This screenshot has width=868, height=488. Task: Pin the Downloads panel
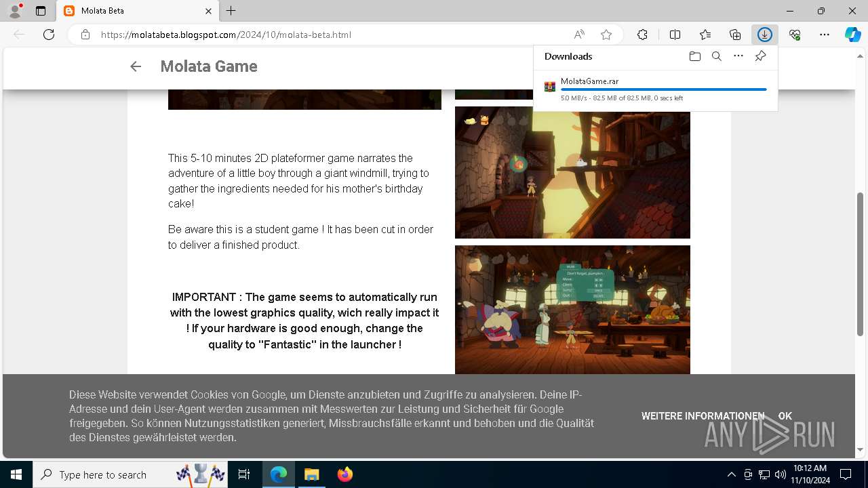(x=760, y=56)
